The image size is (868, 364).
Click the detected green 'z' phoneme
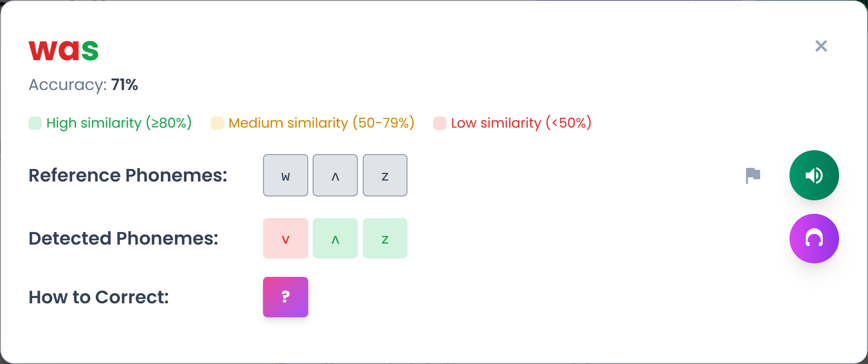click(x=385, y=238)
